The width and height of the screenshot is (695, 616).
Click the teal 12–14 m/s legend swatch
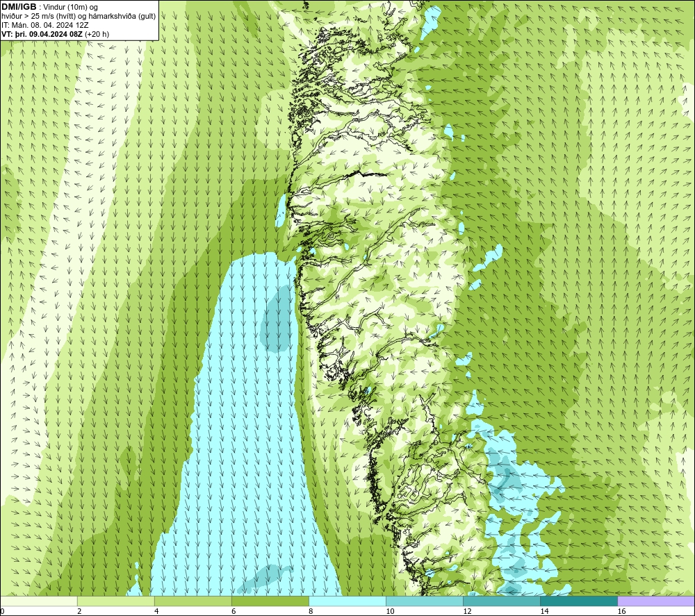click(x=502, y=601)
